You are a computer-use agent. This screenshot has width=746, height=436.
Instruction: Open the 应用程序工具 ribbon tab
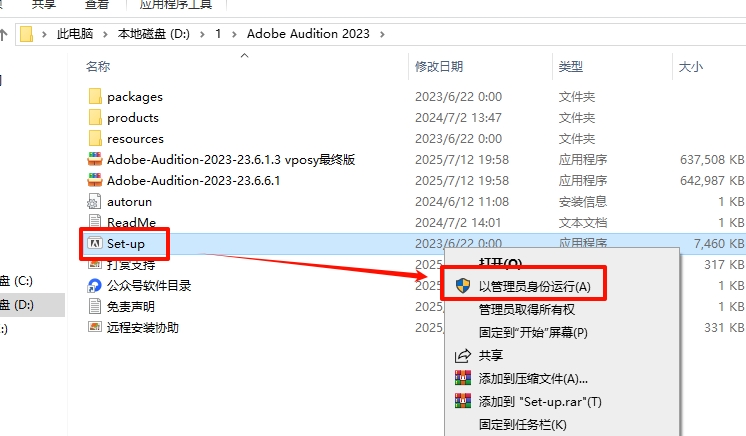click(176, 5)
